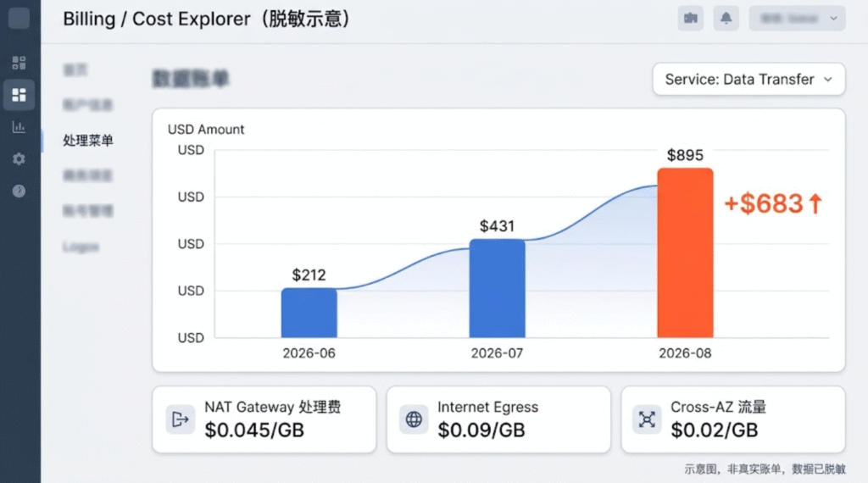Image resolution: width=868 pixels, height=483 pixels.
Task: Click the NAT Gateway exit-arrow icon
Action: [180, 419]
